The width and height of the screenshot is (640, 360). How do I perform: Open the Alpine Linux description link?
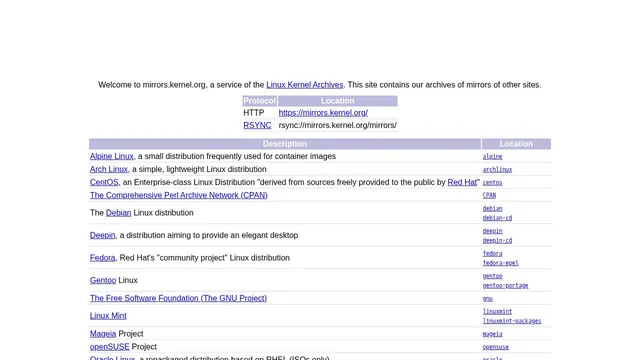111,156
